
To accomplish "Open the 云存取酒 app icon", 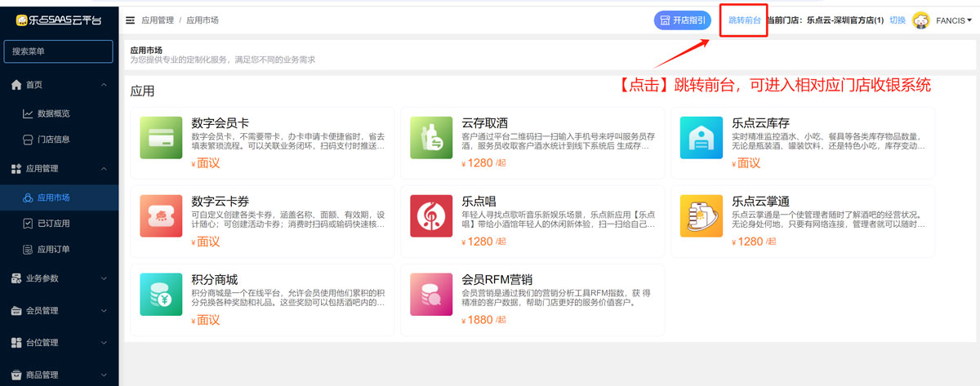I will coord(431,137).
